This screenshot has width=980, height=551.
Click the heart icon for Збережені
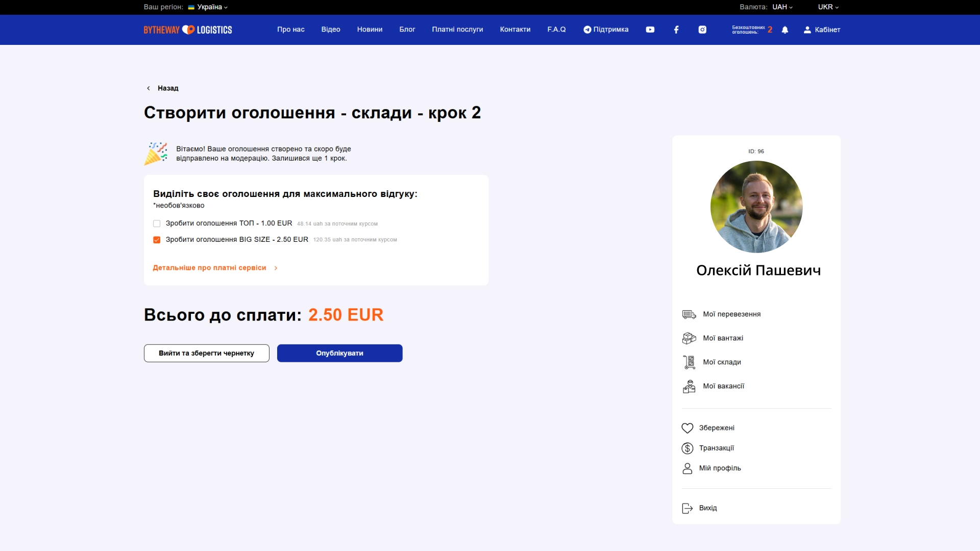coord(688,428)
